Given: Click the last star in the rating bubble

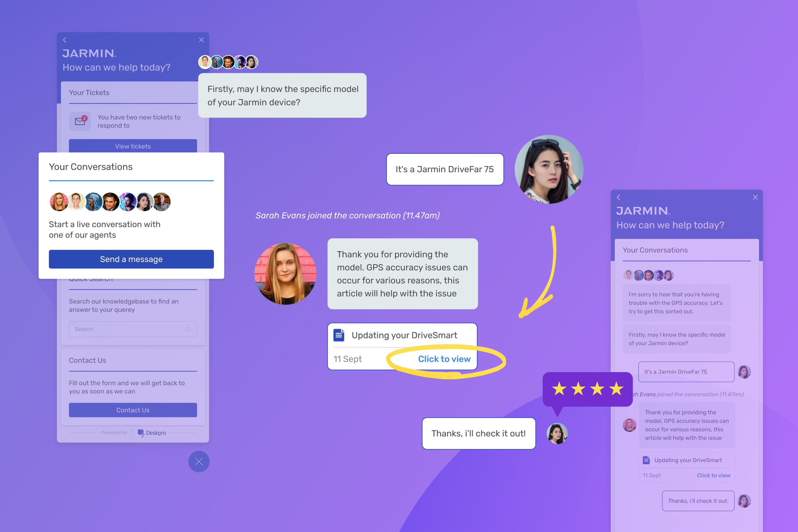Looking at the screenshot, I should coord(616,388).
